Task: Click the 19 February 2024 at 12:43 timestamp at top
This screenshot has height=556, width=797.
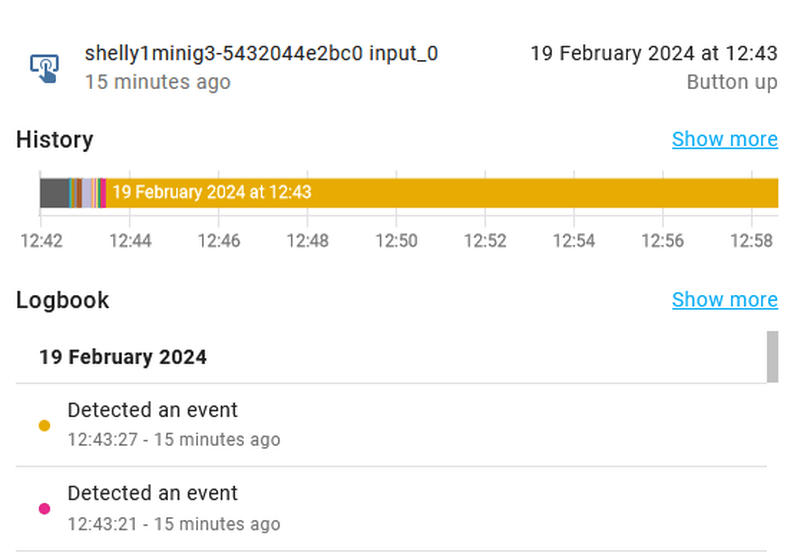Action: 653,53
